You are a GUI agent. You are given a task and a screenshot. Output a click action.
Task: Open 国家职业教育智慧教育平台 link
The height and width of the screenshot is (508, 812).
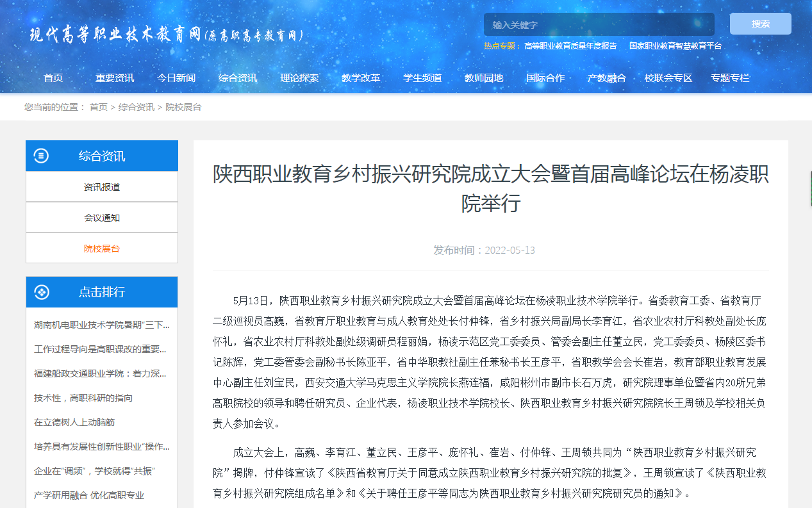[675, 45]
